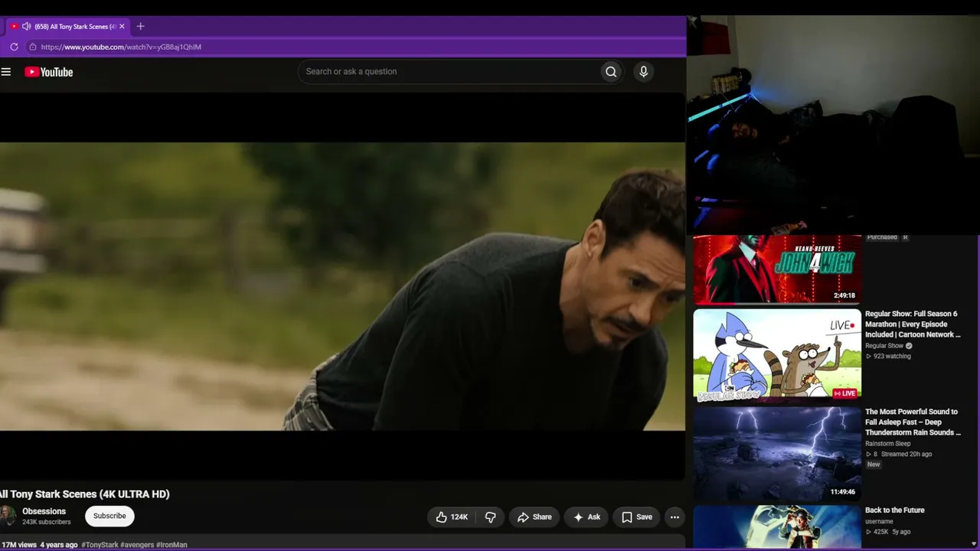980x551 pixels.
Task: Close the All Tony Stark Scenes tab
Action: (122, 26)
